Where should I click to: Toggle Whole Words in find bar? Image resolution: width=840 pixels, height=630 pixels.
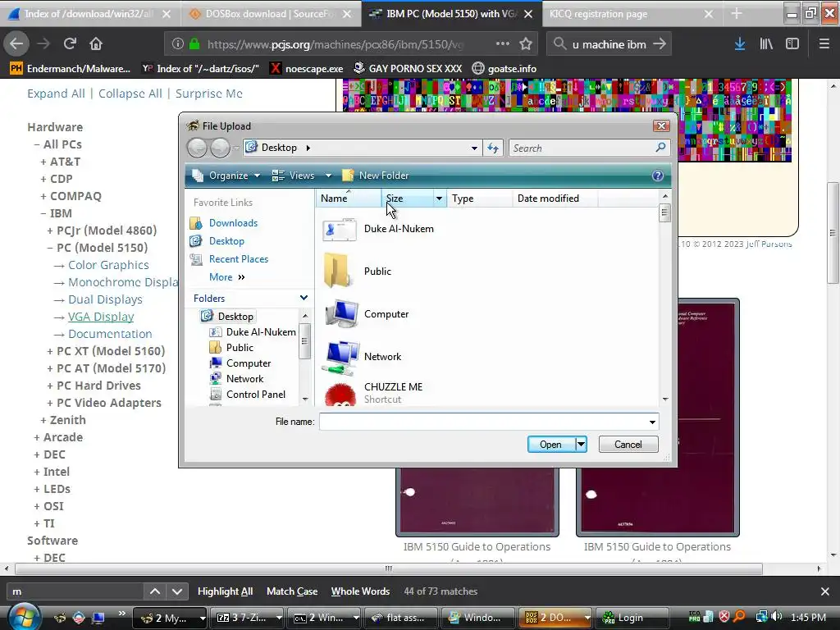click(360, 591)
